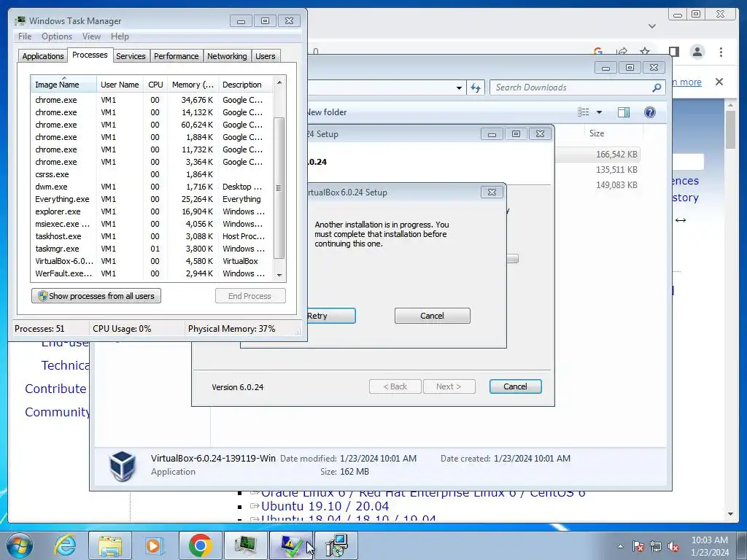This screenshot has height=560, width=747.
Task: Open network tray icon
Action: (x=656, y=546)
